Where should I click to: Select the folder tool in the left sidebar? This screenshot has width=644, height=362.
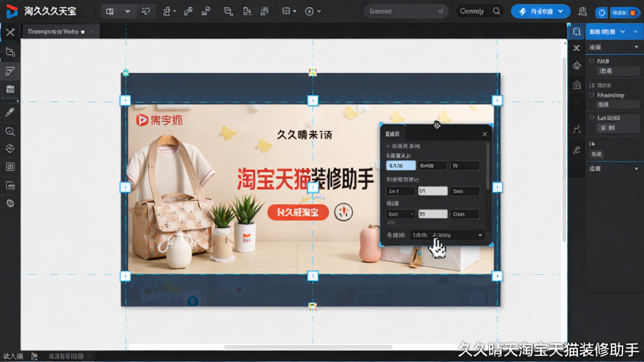click(x=10, y=89)
